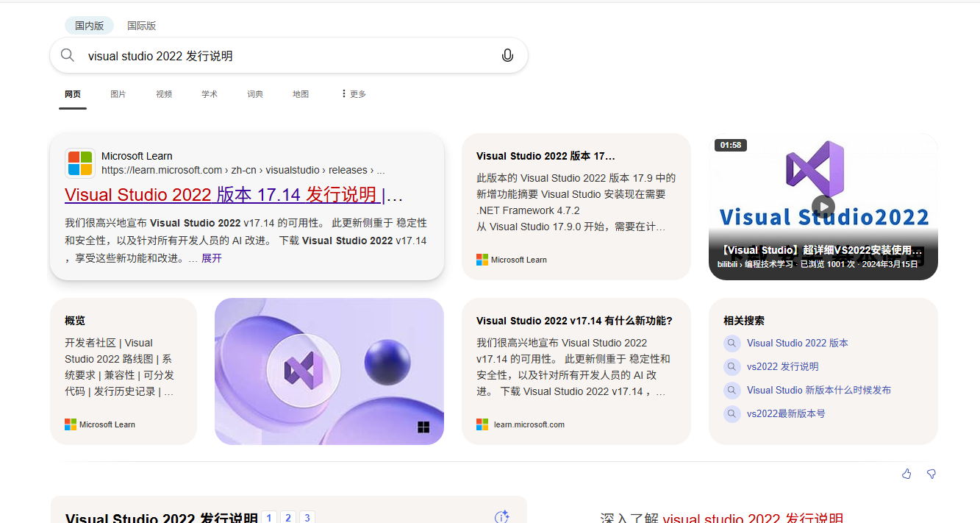Open related search 'vs2022最新版本号'

pos(786,413)
